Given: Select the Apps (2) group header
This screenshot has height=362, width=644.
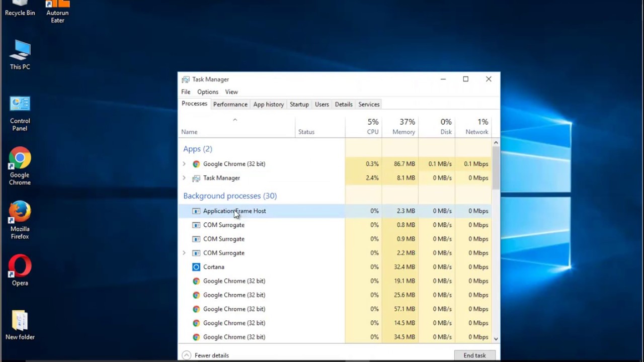Looking at the screenshot, I should [x=198, y=149].
